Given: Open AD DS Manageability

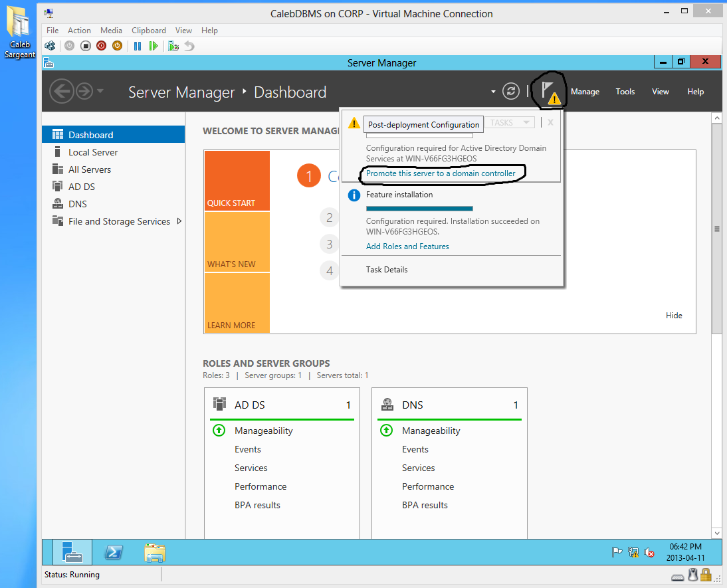Looking at the screenshot, I should click(263, 431).
